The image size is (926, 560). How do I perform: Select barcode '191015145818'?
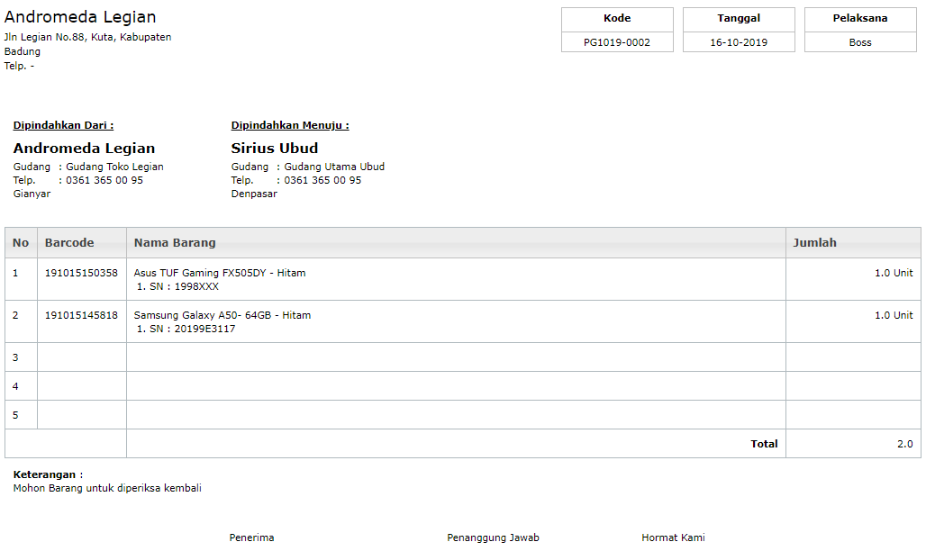point(81,316)
